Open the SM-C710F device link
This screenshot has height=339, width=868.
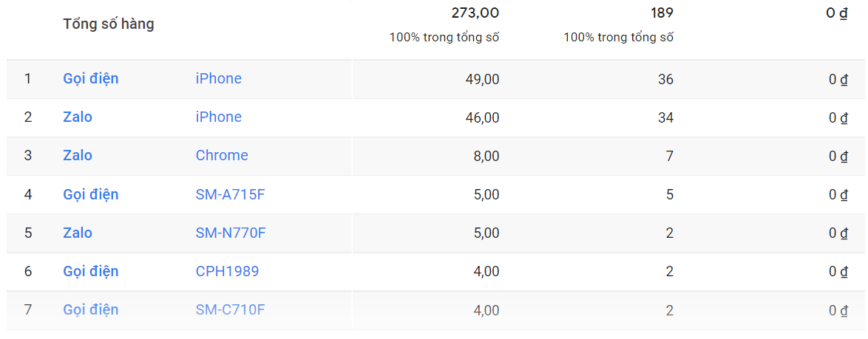[230, 309]
